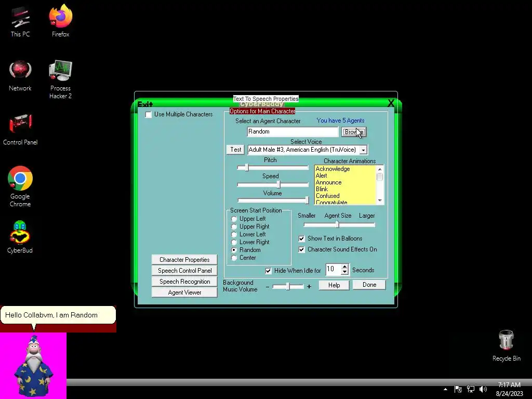Select the Alert animation
The height and width of the screenshot is (399, 532).
pos(321,176)
